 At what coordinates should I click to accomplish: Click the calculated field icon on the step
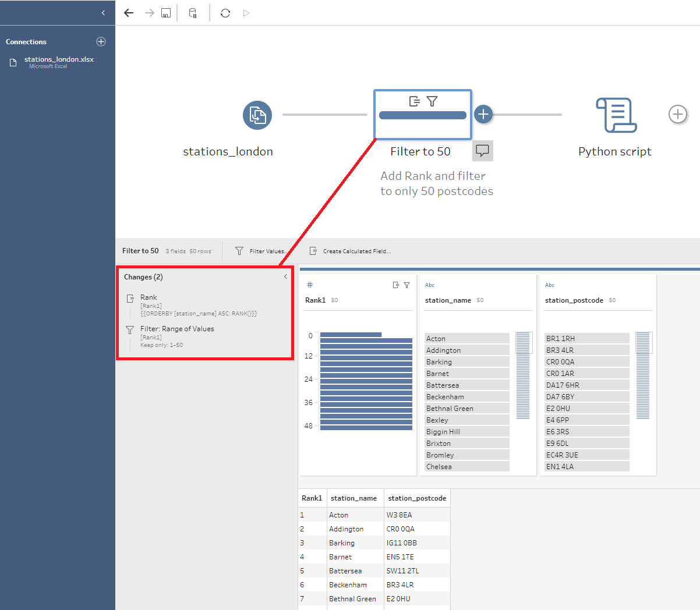click(x=414, y=101)
